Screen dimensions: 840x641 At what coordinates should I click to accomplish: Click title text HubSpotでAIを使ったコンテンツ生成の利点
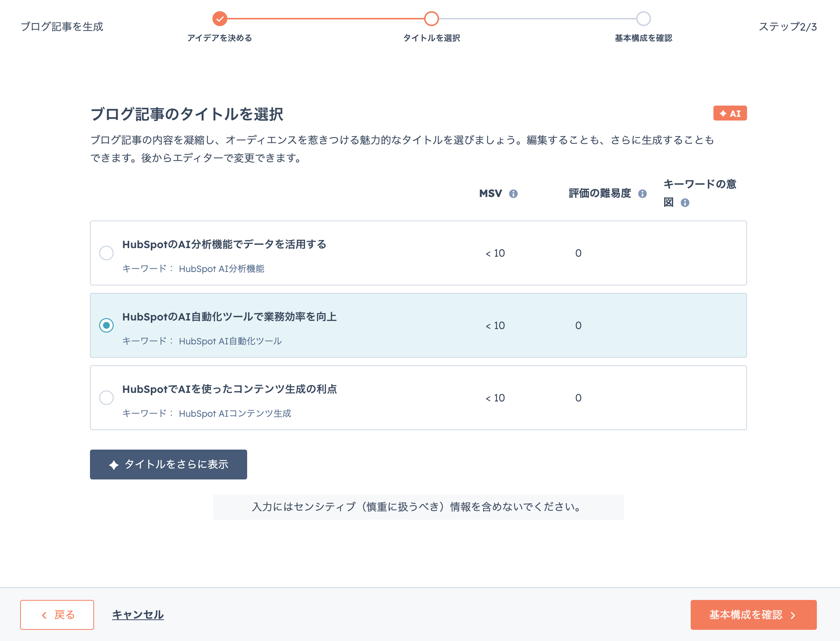coord(230,389)
